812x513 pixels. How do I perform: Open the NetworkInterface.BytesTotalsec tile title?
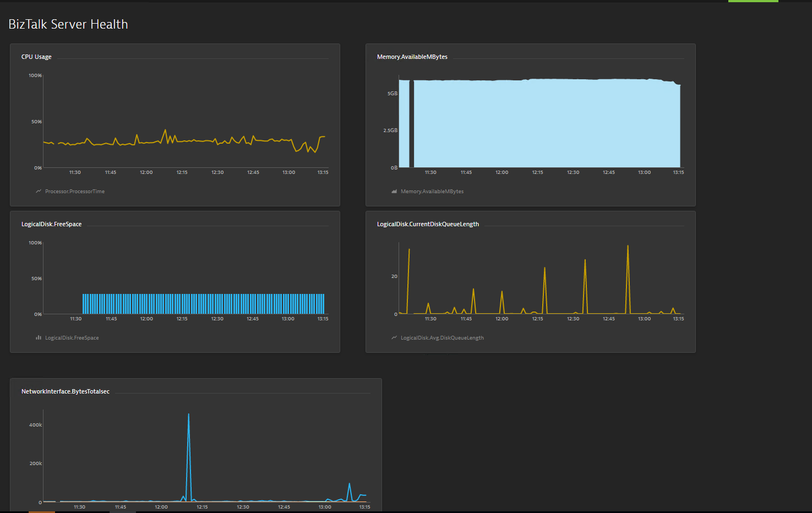click(x=66, y=391)
